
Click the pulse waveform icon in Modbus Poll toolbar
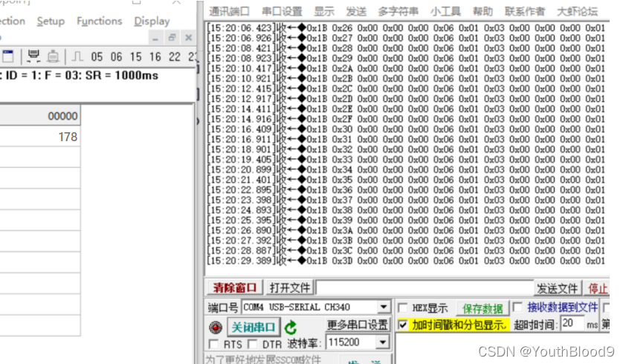tap(77, 56)
